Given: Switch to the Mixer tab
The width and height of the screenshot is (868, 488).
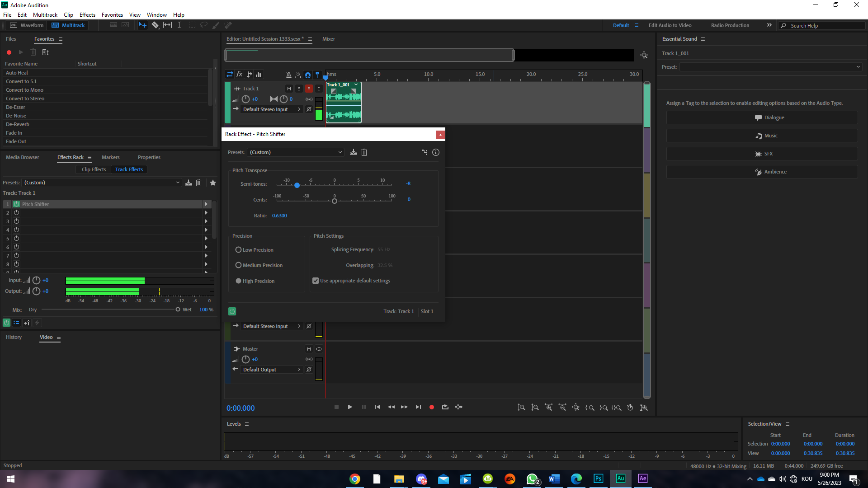Looking at the screenshot, I should (329, 39).
